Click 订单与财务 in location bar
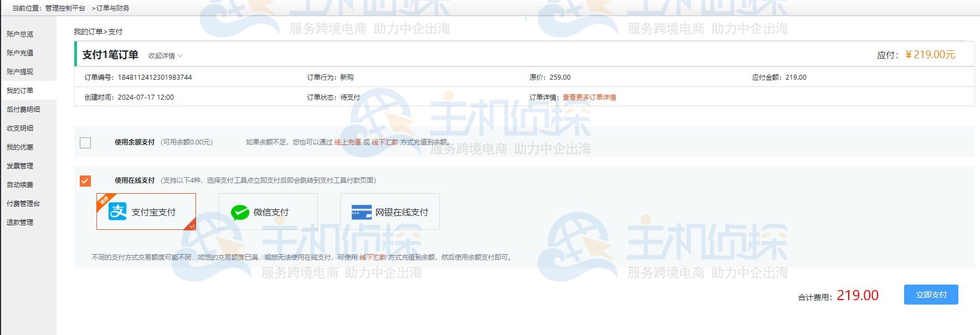This screenshot has width=980, height=335. pos(113,8)
